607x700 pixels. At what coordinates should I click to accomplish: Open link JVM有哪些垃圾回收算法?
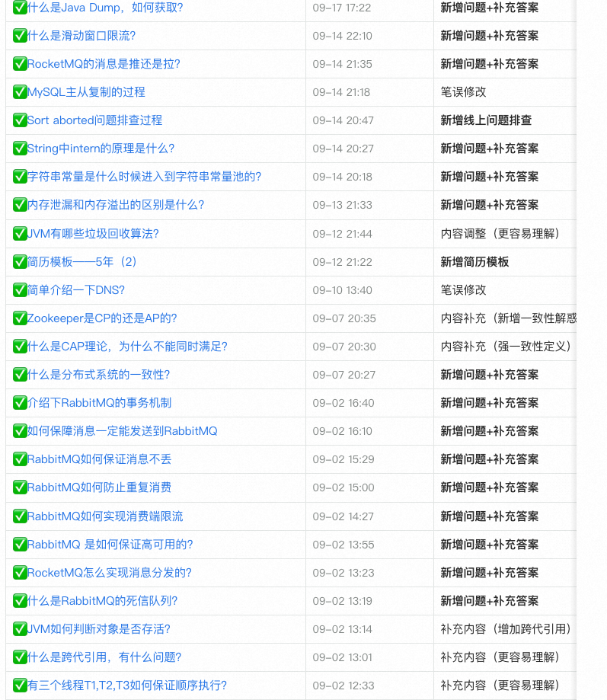pos(93,234)
